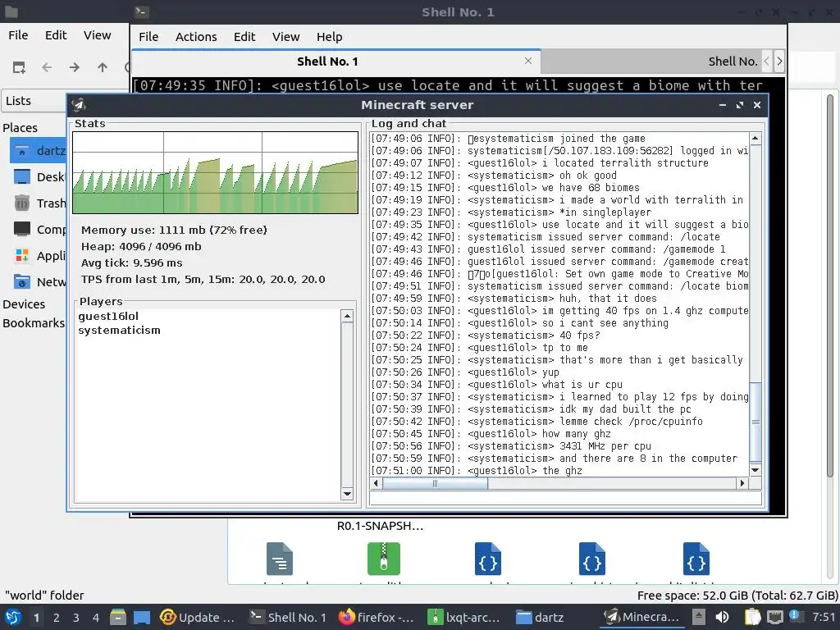Open file manager launcher in taskbar
Viewport: 840px width, 630px height.
pyautogui.click(x=118, y=617)
